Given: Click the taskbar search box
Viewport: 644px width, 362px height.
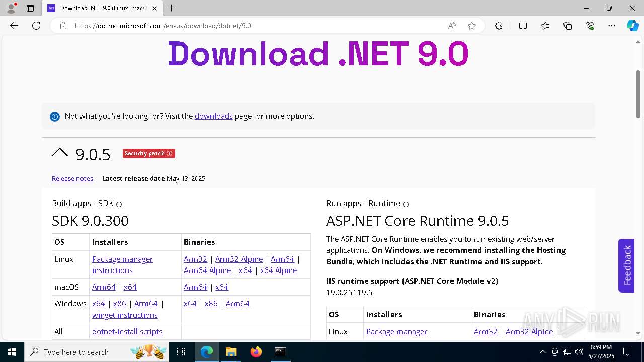Looking at the screenshot, I should click(98, 352).
